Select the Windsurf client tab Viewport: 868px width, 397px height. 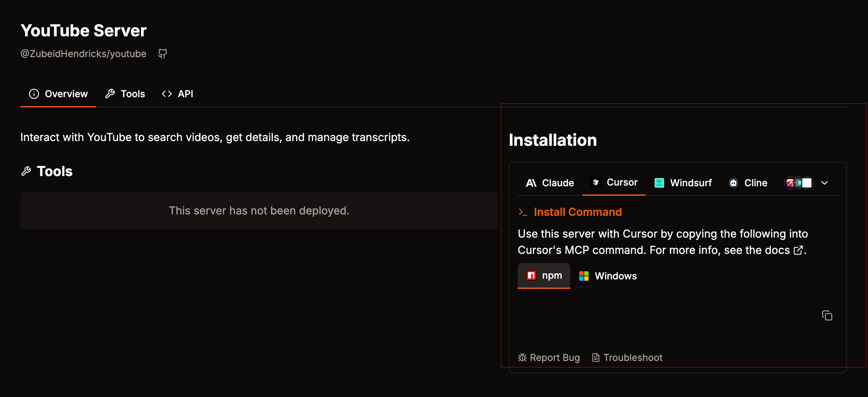point(683,183)
